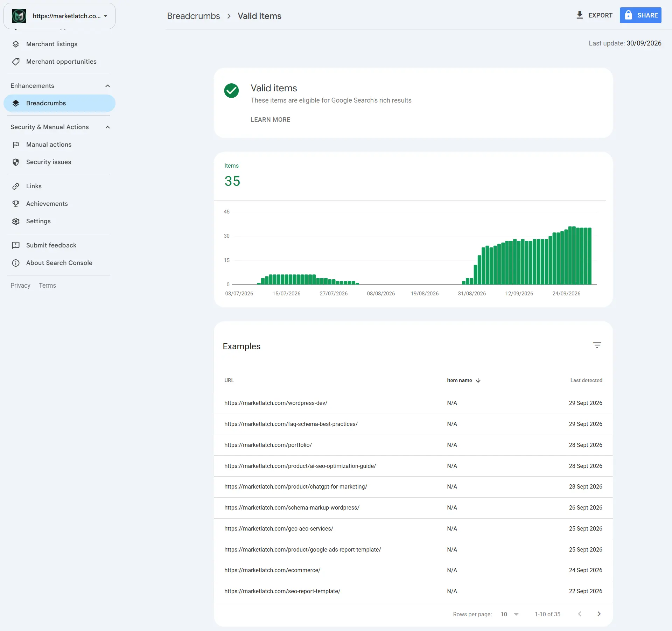This screenshot has width=672, height=631.
Task: Open the Terms link
Action: click(47, 286)
